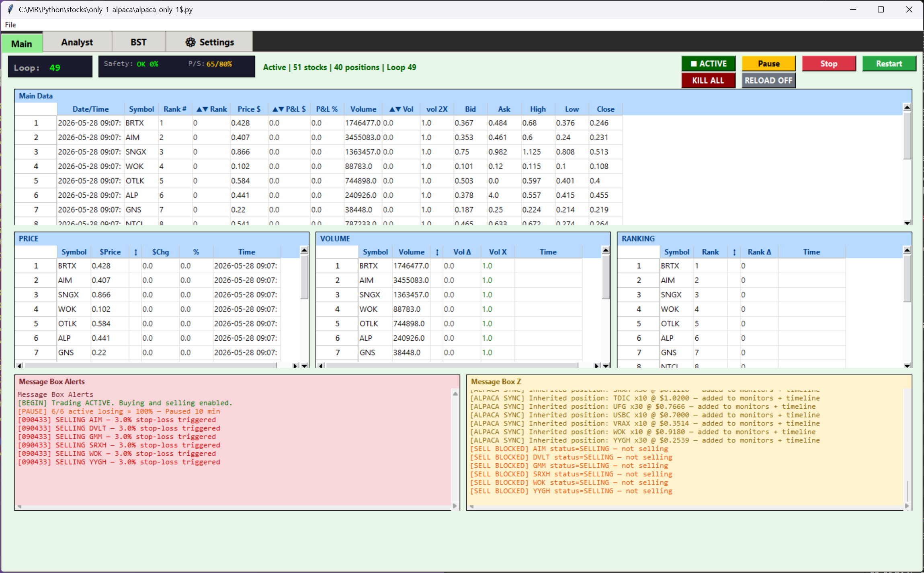Sort Main Data by P&L $ change column
Screen dimensions: 924x573
(289, 109)
